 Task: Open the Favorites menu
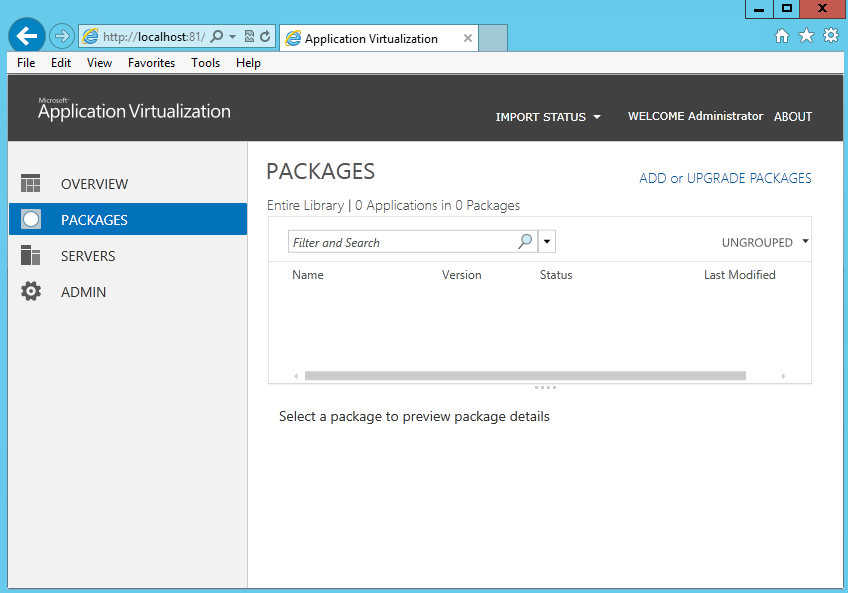pyautogui.click(x=151, y=63)
